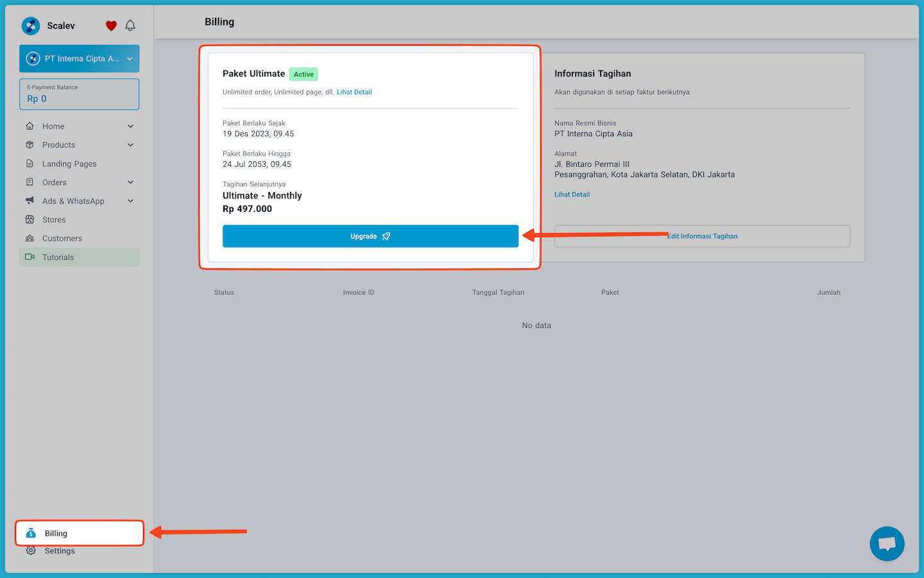The height and width of the screenshot is (578, 924).
Task: Click the Customers icon
Action: coord(30,238)
